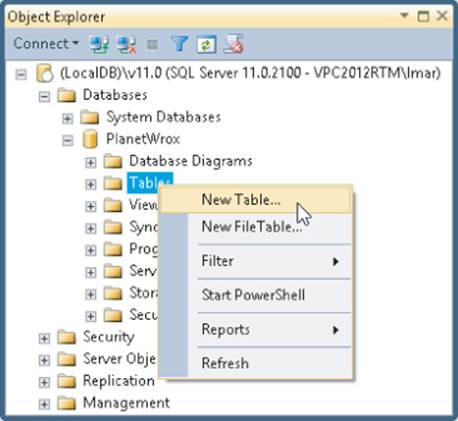
Task: Select the PlanetWrox database cylinder icon
Action: click(x=90, y=139)
